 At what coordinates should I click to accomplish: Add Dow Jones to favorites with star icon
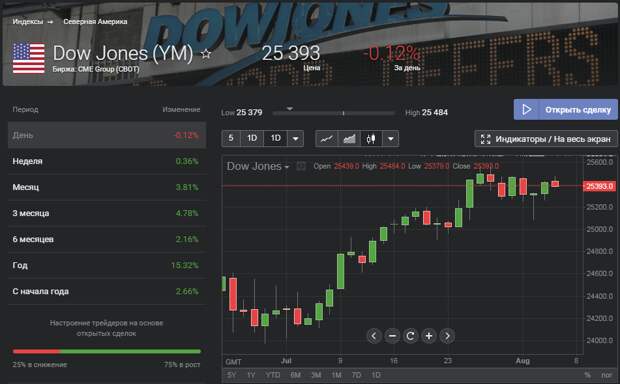206,53
